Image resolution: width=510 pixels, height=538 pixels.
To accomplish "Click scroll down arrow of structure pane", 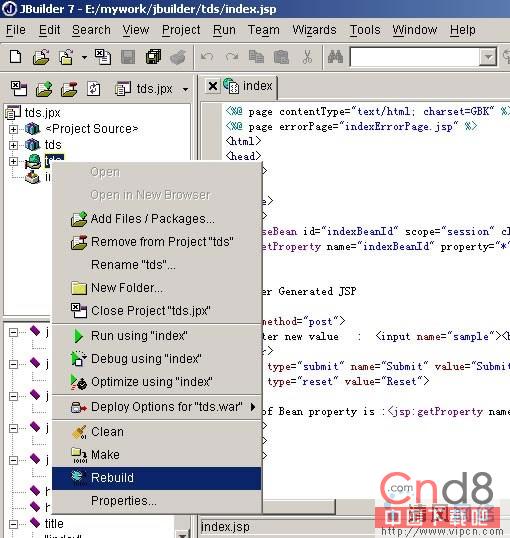I will 183,534.
